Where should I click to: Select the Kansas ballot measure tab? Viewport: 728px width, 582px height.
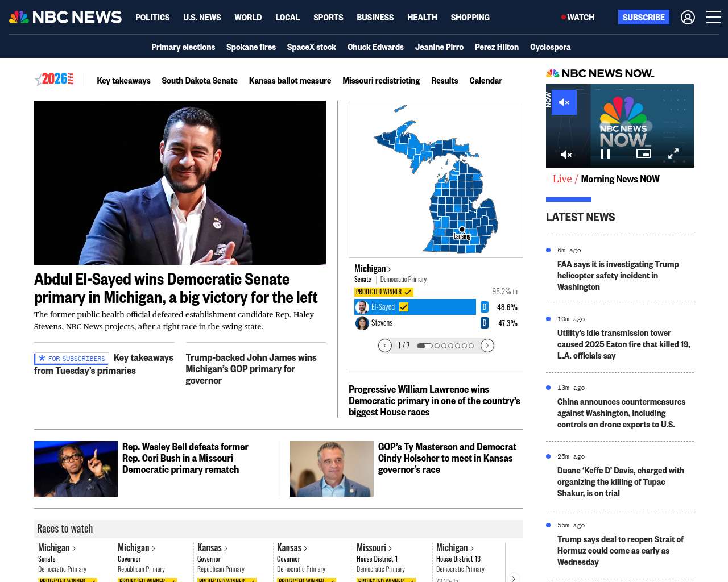[290, 81]
